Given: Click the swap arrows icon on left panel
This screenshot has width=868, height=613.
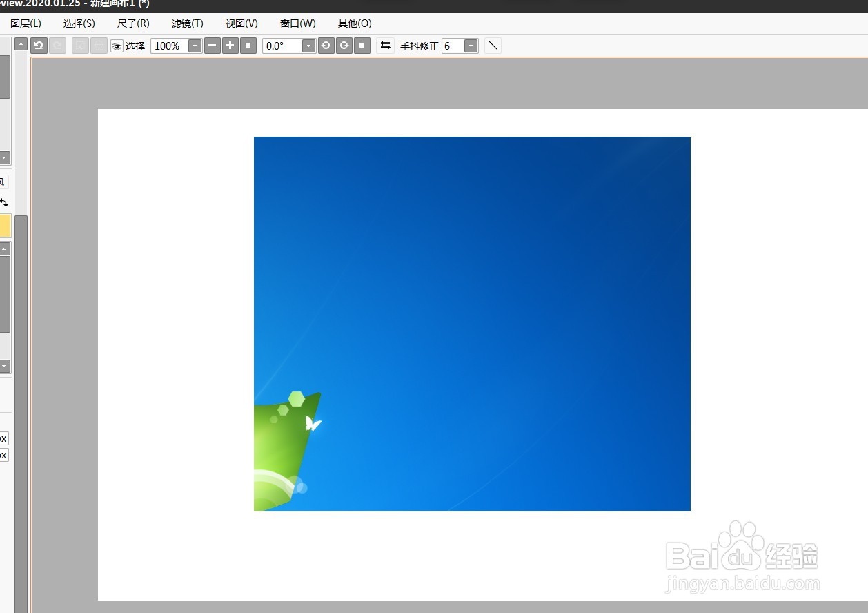Looking at the screenshot, I should [x=4, y=203].
